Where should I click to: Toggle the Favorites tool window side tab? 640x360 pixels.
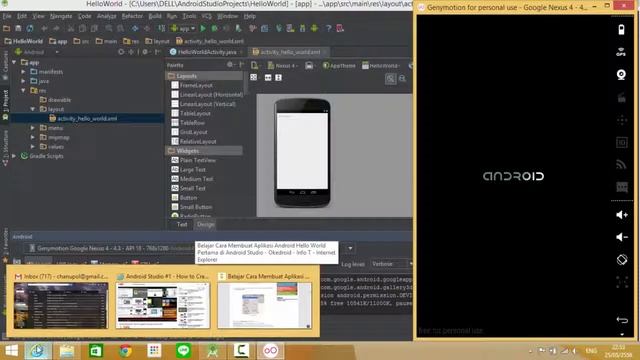point(5,244)
